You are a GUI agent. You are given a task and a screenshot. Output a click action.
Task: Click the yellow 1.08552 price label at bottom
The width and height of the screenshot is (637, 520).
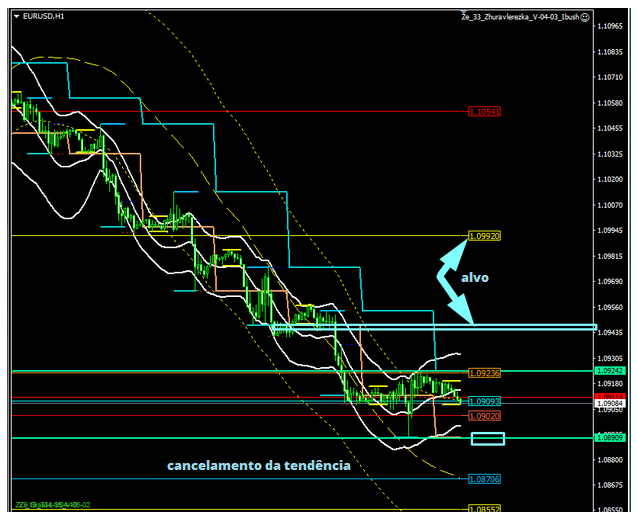tap(484, 508)
